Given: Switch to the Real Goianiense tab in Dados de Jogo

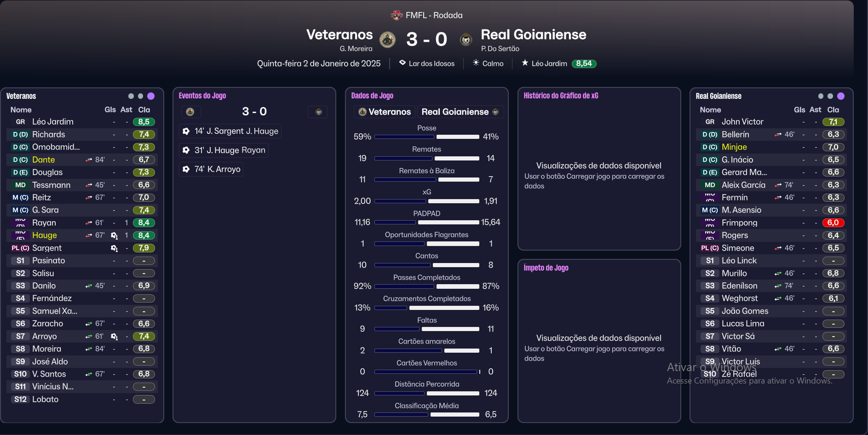Looking at the screenshot, I should [x=460, y=112].
